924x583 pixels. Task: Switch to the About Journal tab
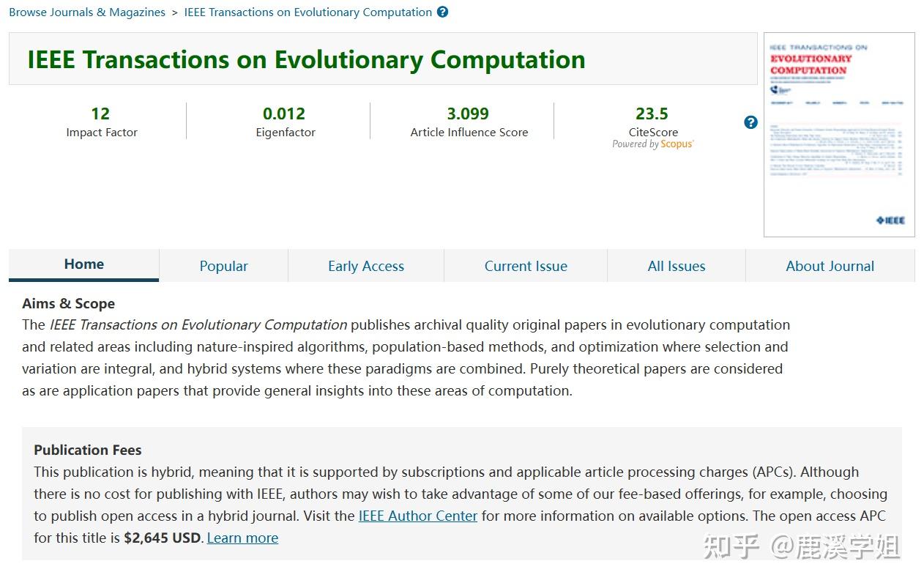click(x=830, y=266)
